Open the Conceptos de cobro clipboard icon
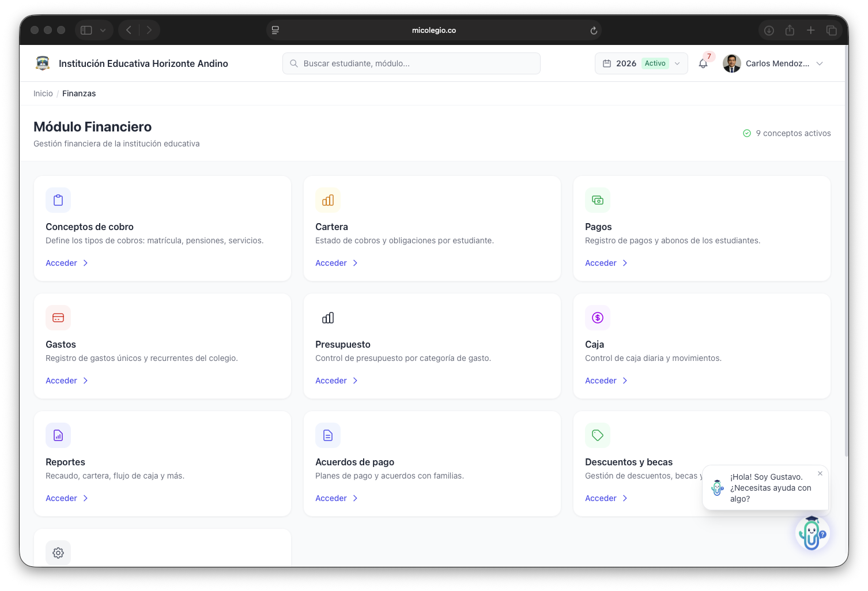This screenshot has width=868, height=591. (x=58, y=200)
